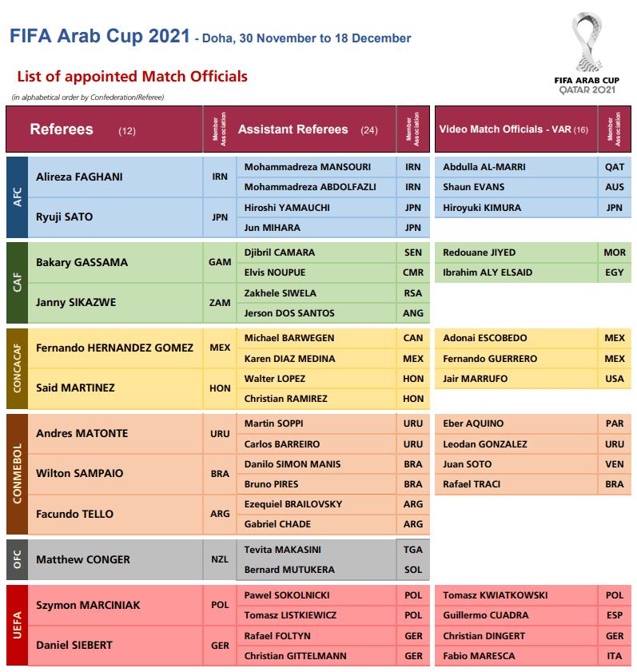The width and height of the screenshot is (637, 672).
Task: Click the List of appointed Match Officials heading
Action: 132,76
